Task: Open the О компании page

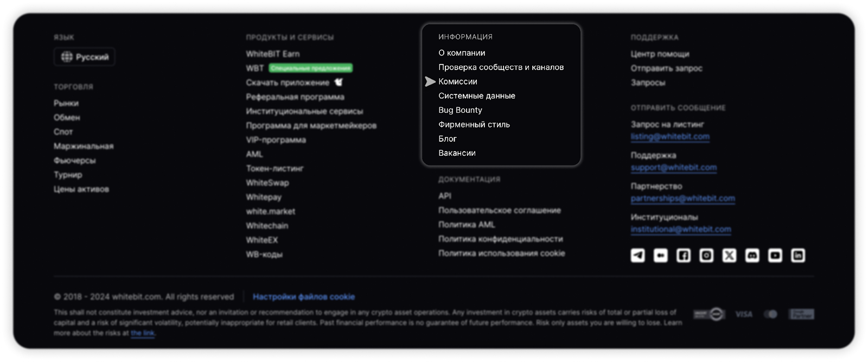Action: [462, 53]
